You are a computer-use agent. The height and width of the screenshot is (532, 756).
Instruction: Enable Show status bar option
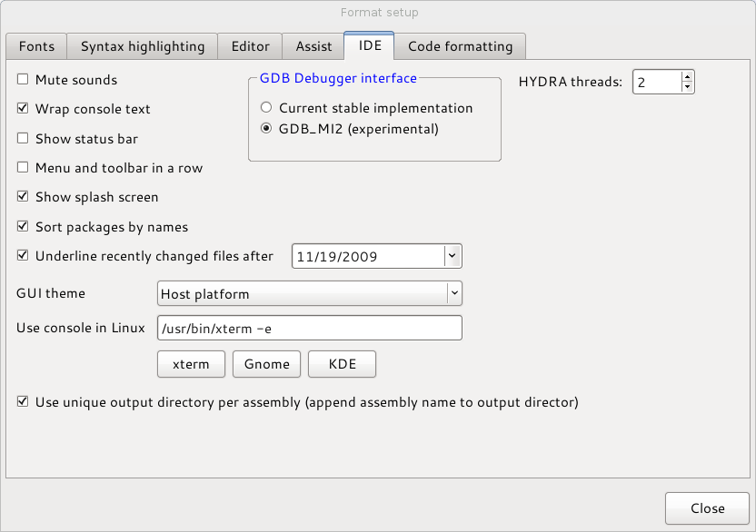click(x=24, y=139)
